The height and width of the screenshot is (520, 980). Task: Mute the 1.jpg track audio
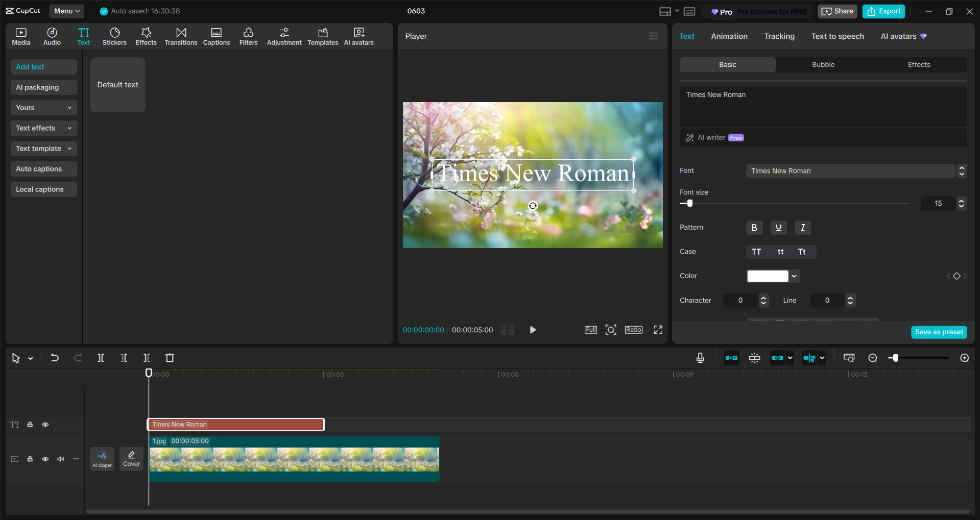pyautogui.click(x=60, y=459)
